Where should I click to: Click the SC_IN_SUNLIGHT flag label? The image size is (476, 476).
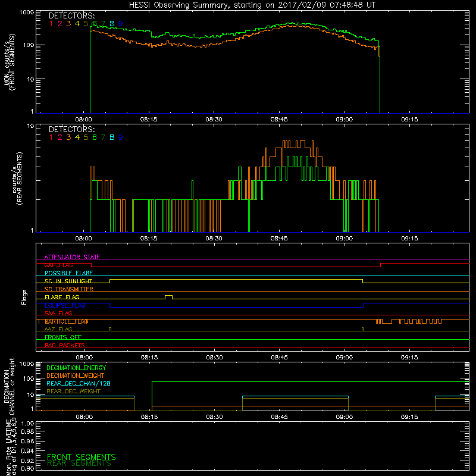click(x=68, y=281)
